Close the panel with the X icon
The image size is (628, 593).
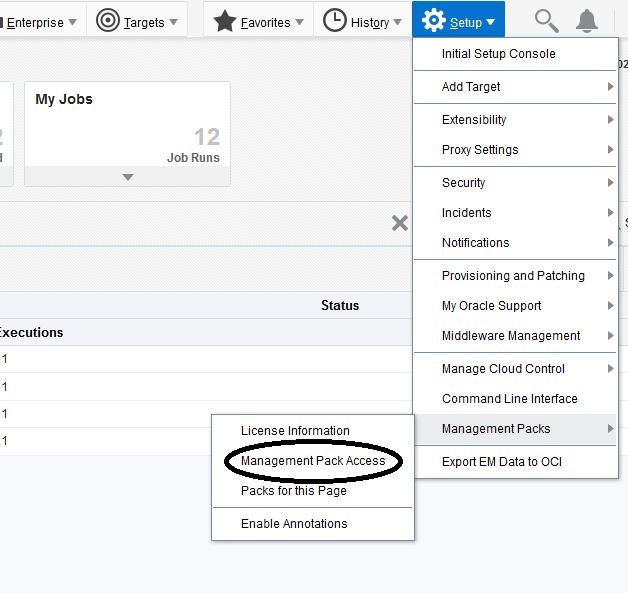coord(400,223)
